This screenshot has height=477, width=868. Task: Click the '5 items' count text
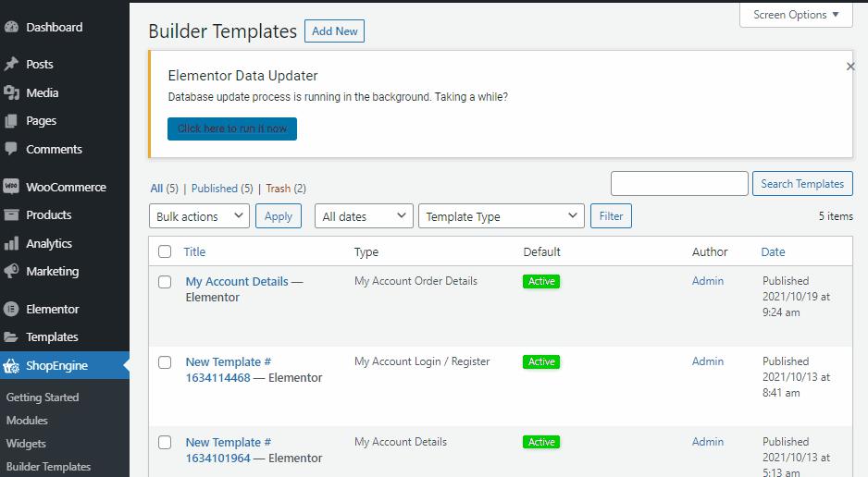[836, 216]
